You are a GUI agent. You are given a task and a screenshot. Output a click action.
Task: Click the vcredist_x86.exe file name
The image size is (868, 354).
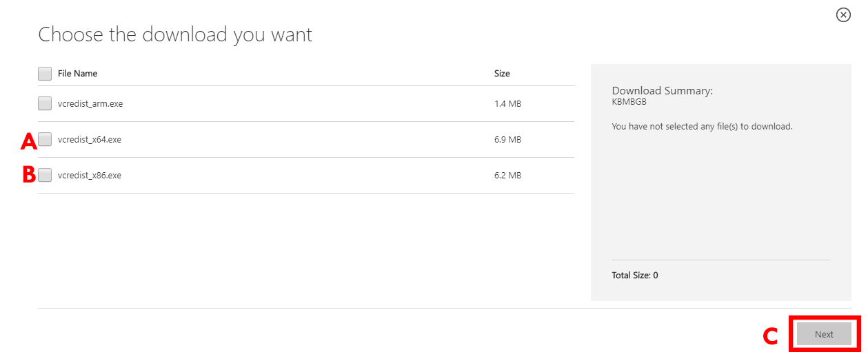point(90,176)
